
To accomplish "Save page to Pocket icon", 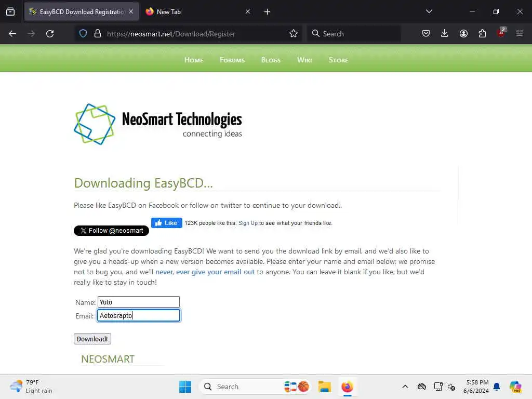I will point(426,34).
